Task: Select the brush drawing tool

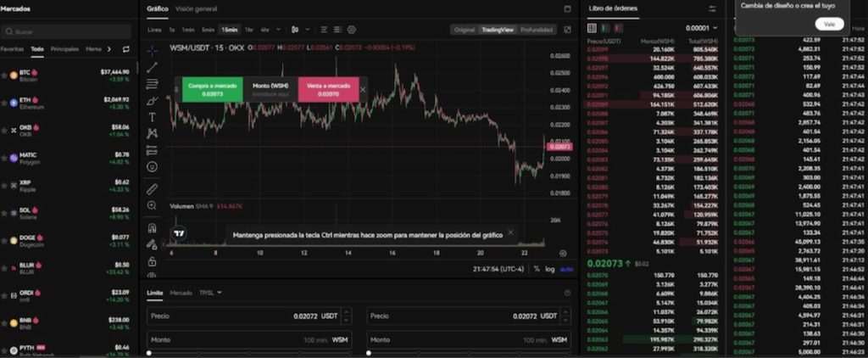Action: coord(153,101)
